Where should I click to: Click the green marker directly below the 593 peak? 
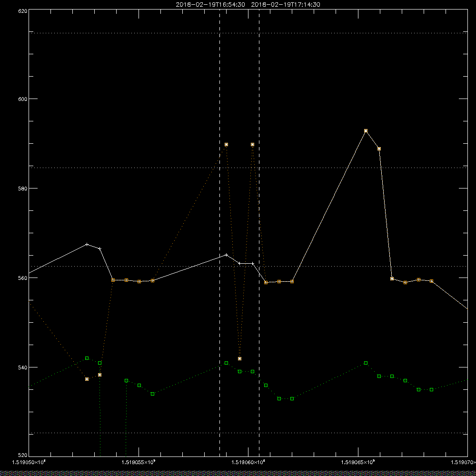tap(366, 363)
